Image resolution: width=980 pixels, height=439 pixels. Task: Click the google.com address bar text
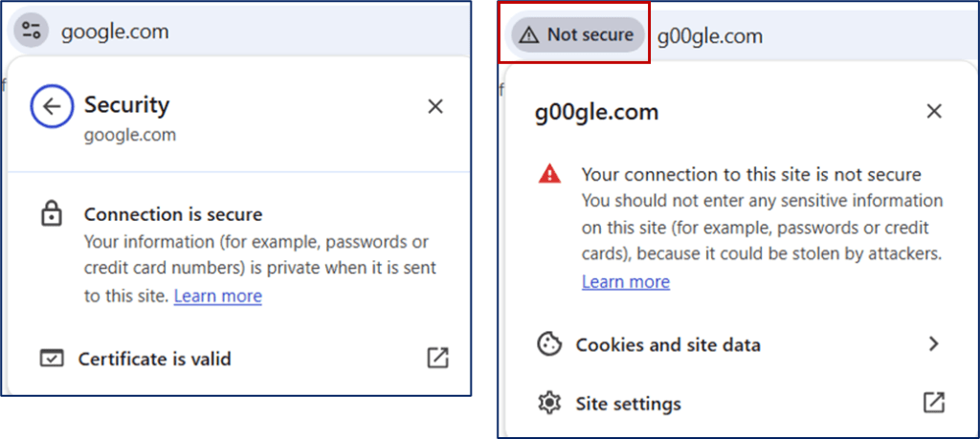pyautogui.click(x=115, y=32)
